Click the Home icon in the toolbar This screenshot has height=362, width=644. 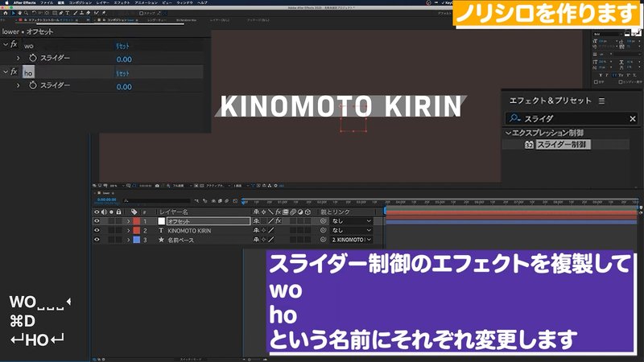coord(6,13)
